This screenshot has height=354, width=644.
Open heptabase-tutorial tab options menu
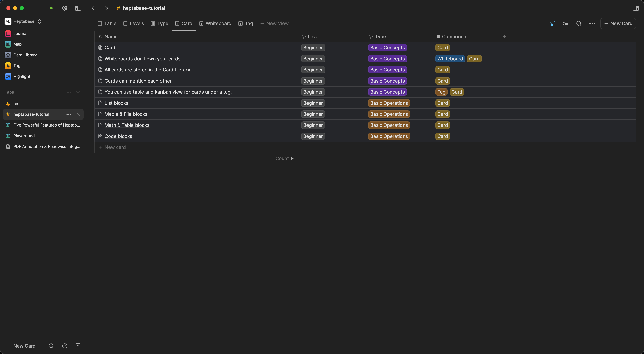point(69,114)
